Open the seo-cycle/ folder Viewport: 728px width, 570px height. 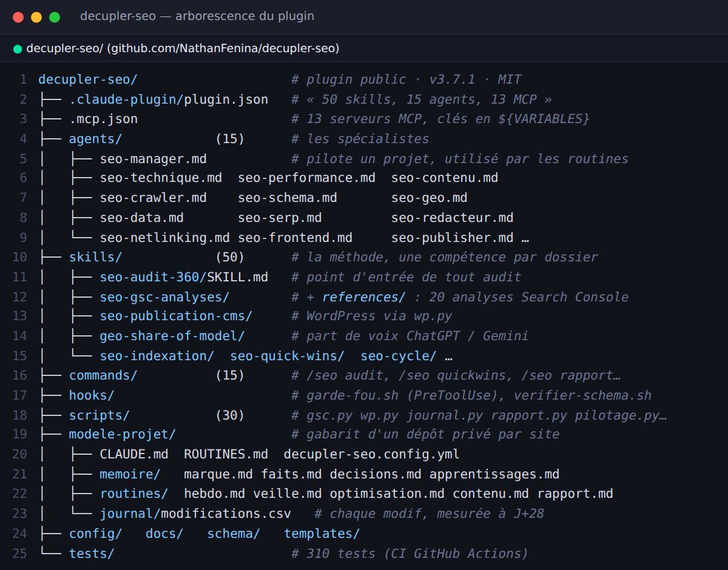pyautogui.click(x=399, y=356)
